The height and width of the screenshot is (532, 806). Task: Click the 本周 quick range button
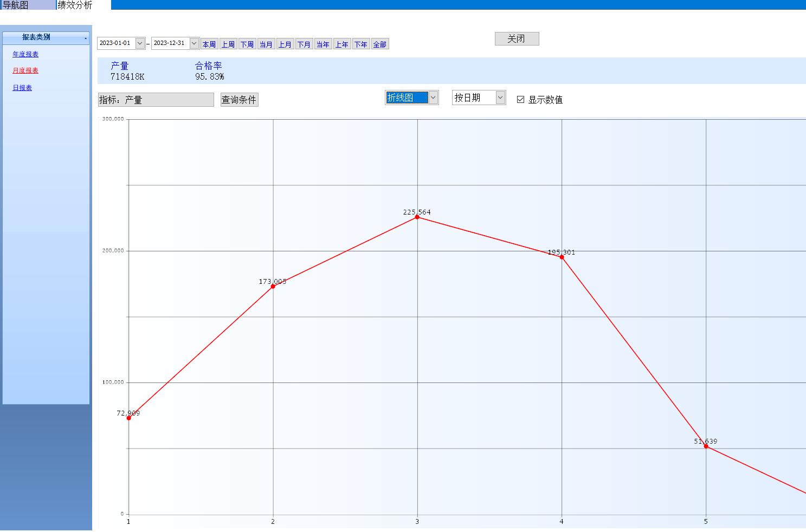point(209,44)
